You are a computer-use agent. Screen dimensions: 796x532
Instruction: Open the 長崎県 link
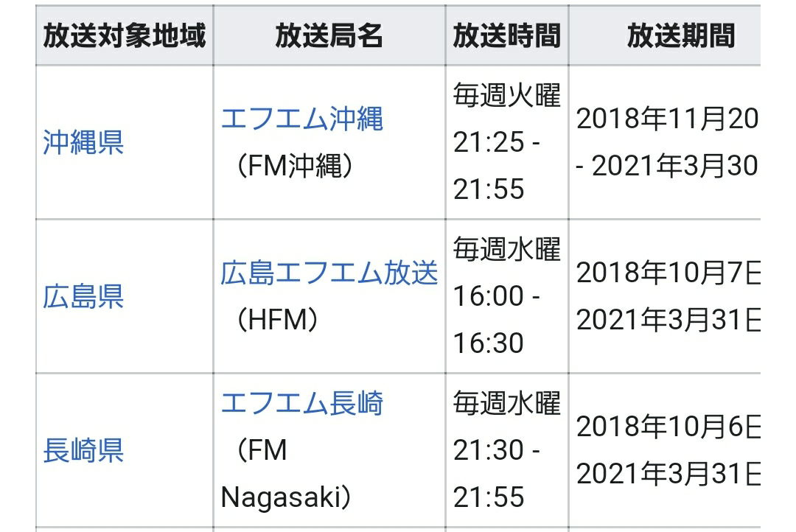83,450
